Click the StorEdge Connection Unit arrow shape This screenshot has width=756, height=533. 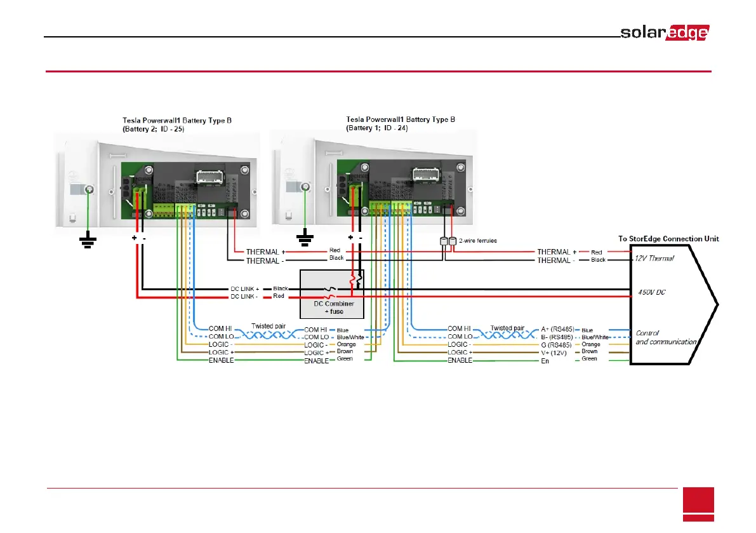coord(674,304)
